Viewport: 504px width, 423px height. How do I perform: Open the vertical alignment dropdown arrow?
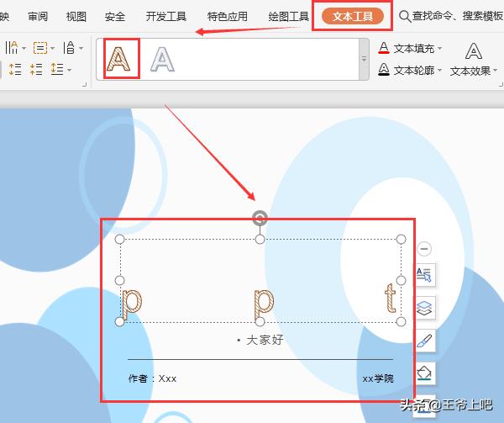pos(81,48)
